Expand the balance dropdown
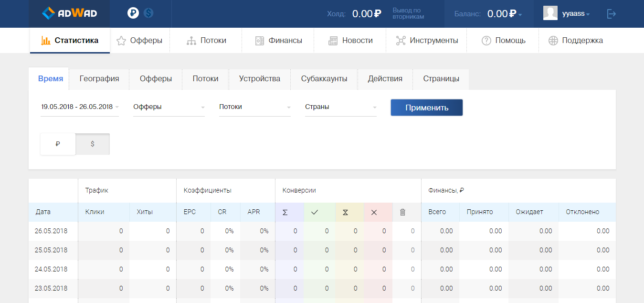Viewport: 644px width, 303px height. pos(520,14)
